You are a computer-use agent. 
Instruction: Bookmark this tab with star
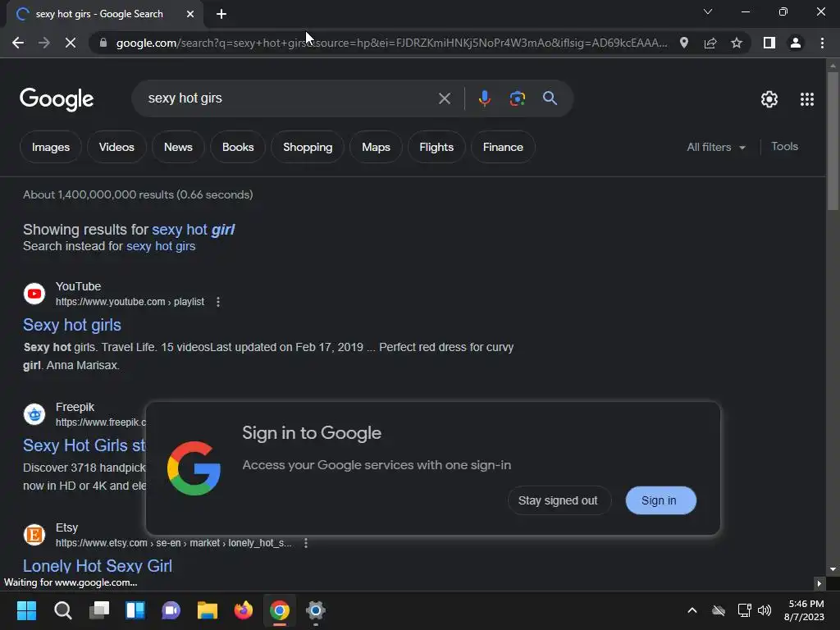click(x=737, y=43)
